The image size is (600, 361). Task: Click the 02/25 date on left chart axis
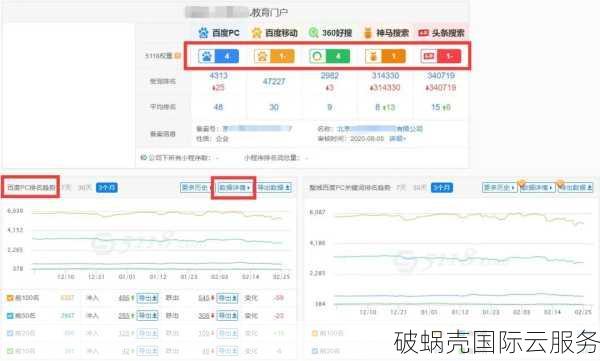click(281, 277)
